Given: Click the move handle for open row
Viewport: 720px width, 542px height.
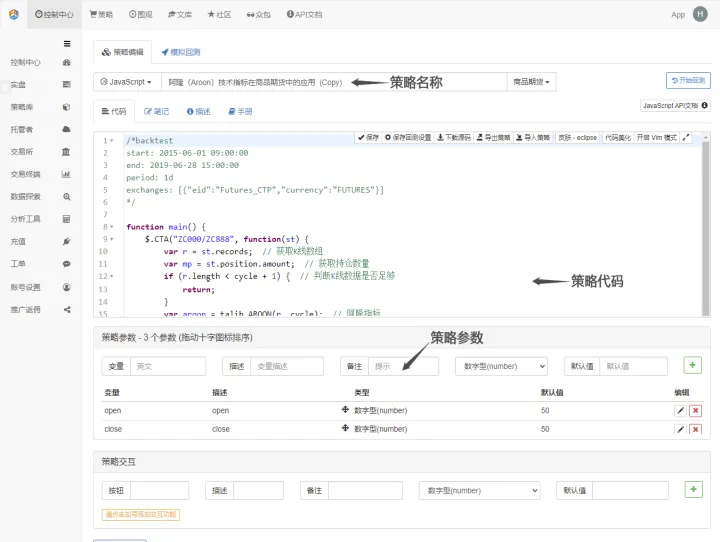Looking at the screenshot, I should tap(345, 409).
